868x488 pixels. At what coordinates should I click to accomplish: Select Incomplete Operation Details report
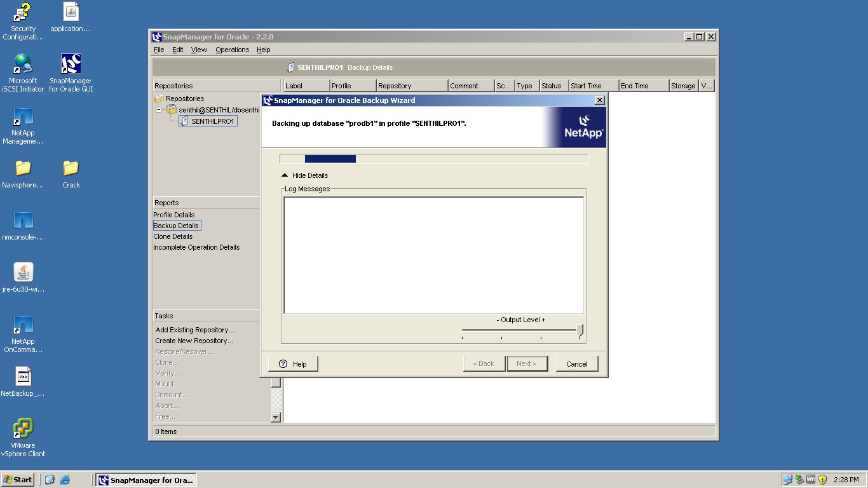(x=196, y=247)
